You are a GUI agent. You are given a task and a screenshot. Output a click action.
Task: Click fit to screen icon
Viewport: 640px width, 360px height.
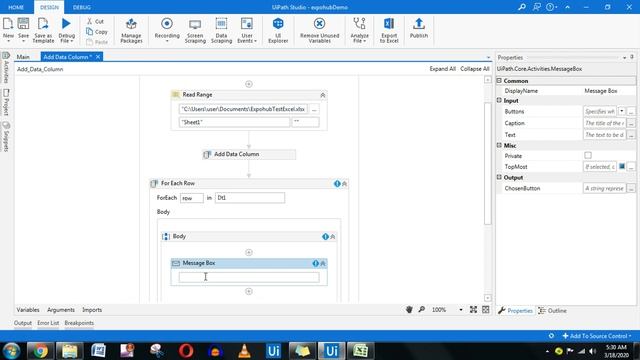473,310
